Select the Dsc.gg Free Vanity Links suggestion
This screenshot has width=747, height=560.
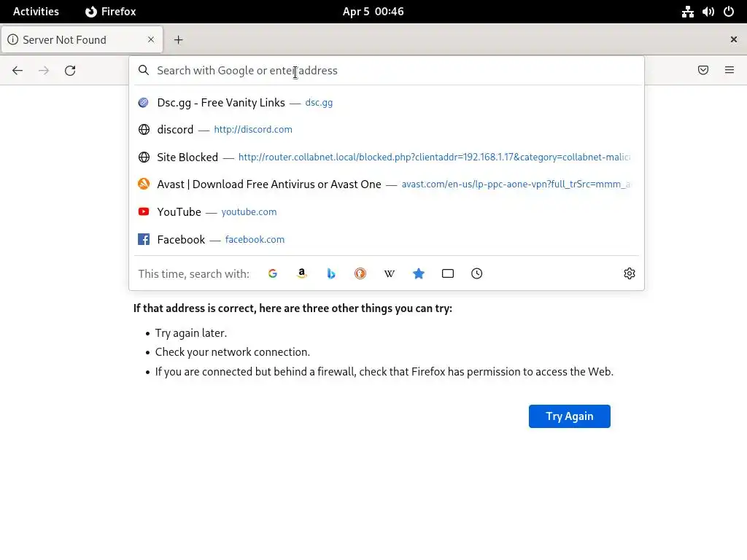click(387, 102)
